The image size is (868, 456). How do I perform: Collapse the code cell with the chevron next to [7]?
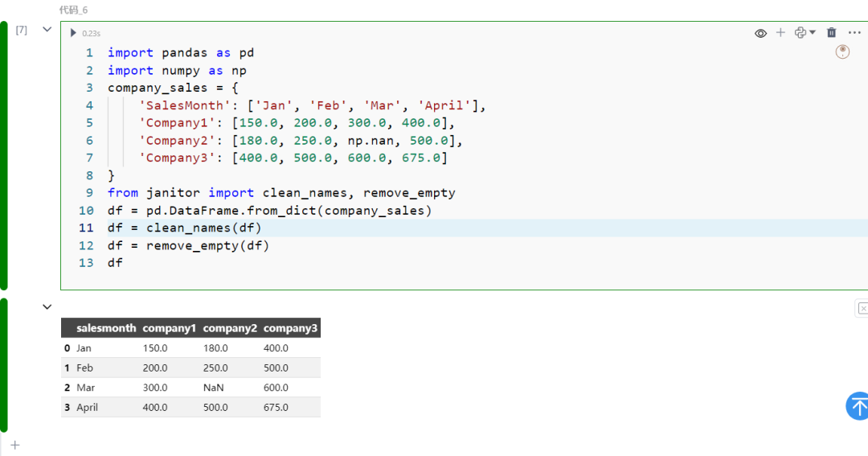point(47,30)
